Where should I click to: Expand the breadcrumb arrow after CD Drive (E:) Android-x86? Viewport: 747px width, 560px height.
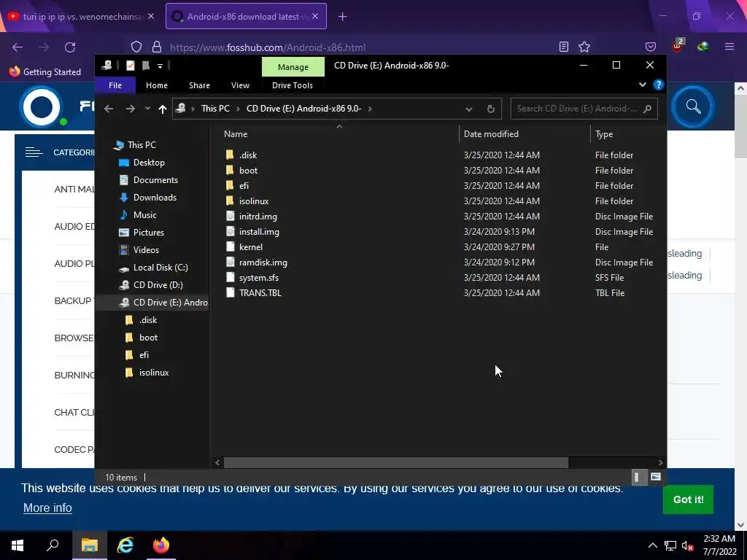(x=370, y=109)
